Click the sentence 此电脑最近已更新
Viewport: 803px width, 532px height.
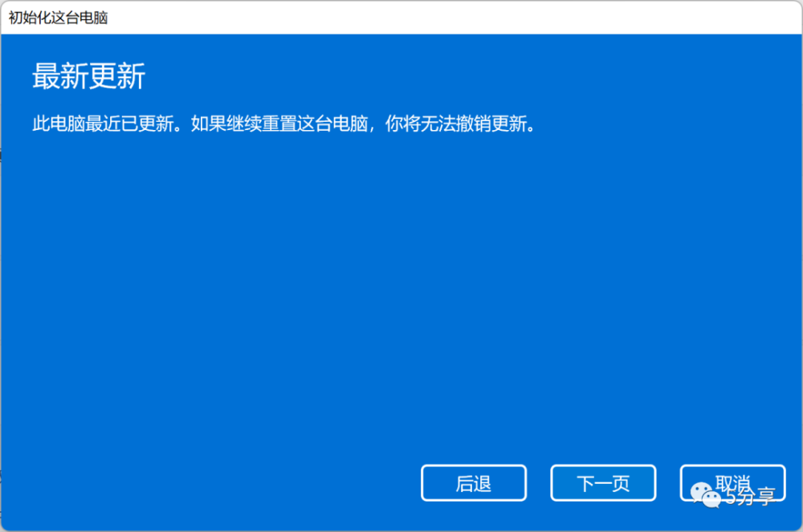103,124
